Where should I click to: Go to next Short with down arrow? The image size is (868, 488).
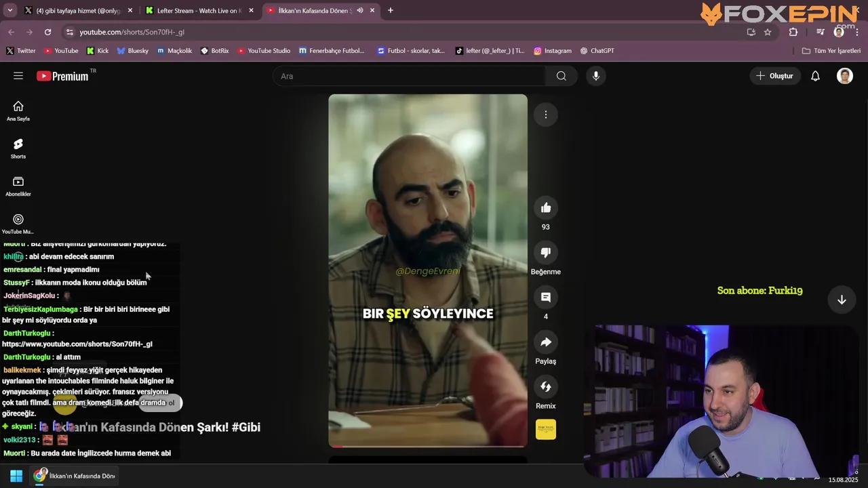pyautogui.click(x=842, y=300)
